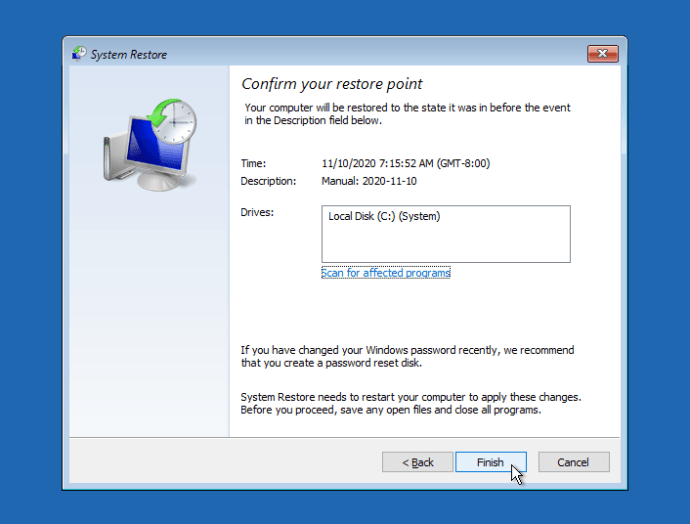
Task: Close the System Restore dialog
Action: click(602, 54)
